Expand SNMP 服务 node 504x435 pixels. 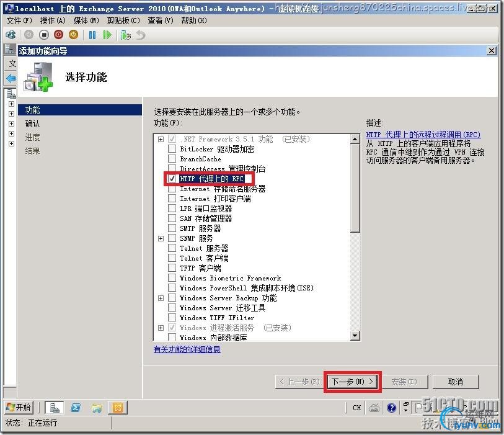pyautogui.click(x=161, y=238)
